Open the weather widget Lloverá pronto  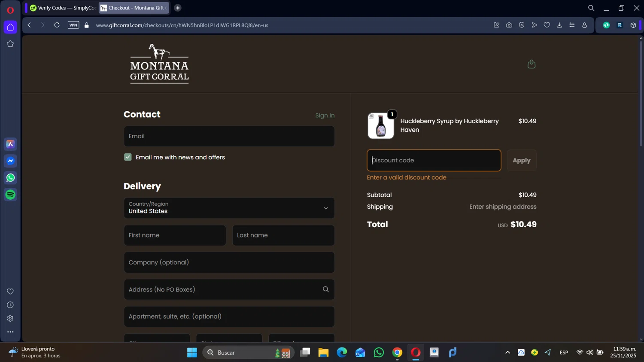tap(35, 353)
